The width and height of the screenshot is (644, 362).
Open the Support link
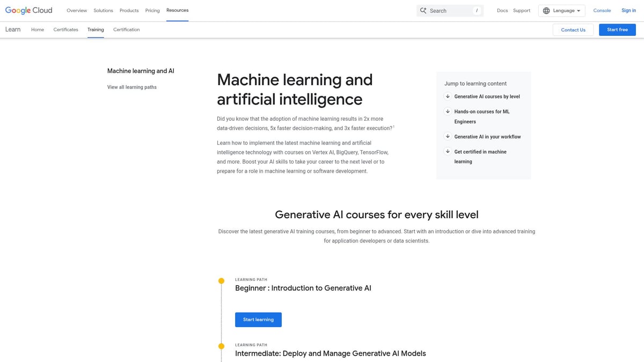[522, 11]
